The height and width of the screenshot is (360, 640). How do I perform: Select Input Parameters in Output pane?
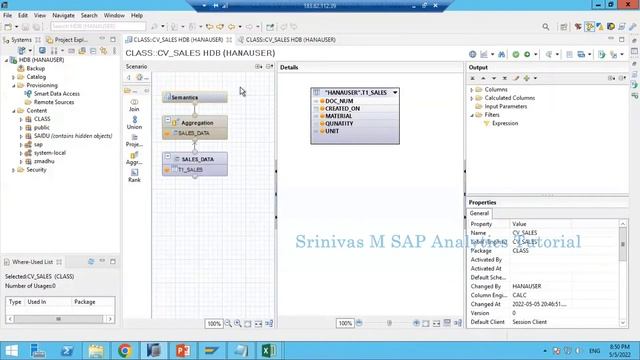click(x=506, y=107)
